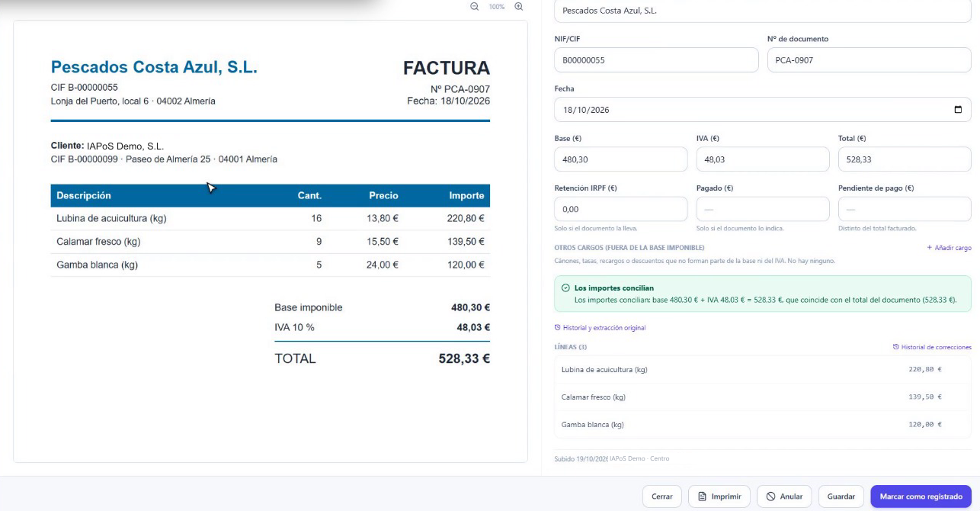Click the invoice heading Pescados Costa Azul, S.L.

154,67
